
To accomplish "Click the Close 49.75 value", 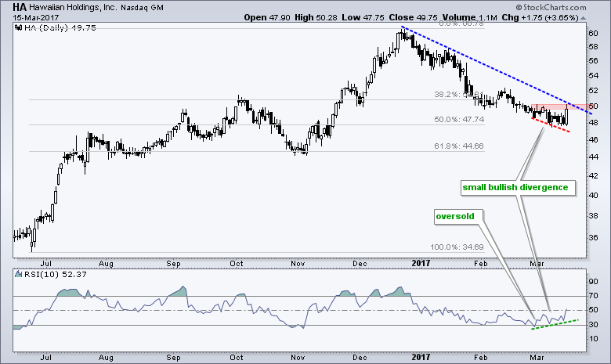I will coord(413,17).
